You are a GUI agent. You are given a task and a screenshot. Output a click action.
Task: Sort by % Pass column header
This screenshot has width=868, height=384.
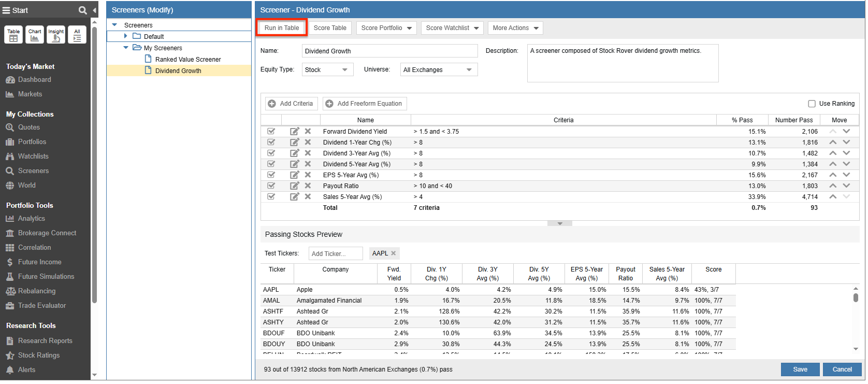click(x=742, y=120)
